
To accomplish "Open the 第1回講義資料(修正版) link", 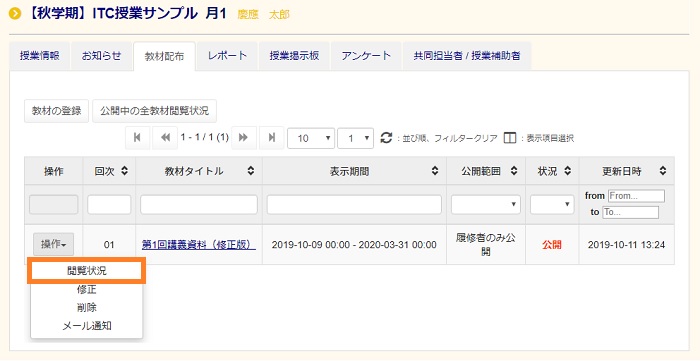I will (x=199, y=245).
